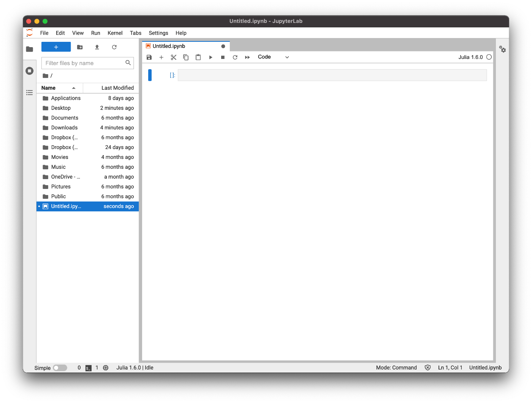This screenshot has width=532, height=403.
Task: Select the Downloads folder
Action: click(x=88, y=128)
